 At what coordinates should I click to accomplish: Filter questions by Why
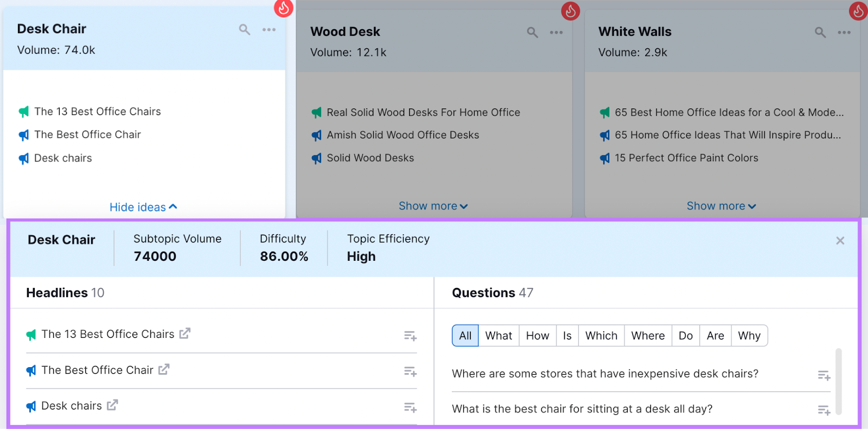749,336
